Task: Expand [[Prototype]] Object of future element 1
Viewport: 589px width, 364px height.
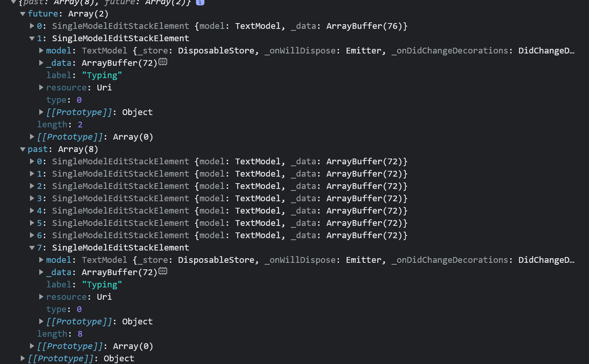Action: point(41,112)
